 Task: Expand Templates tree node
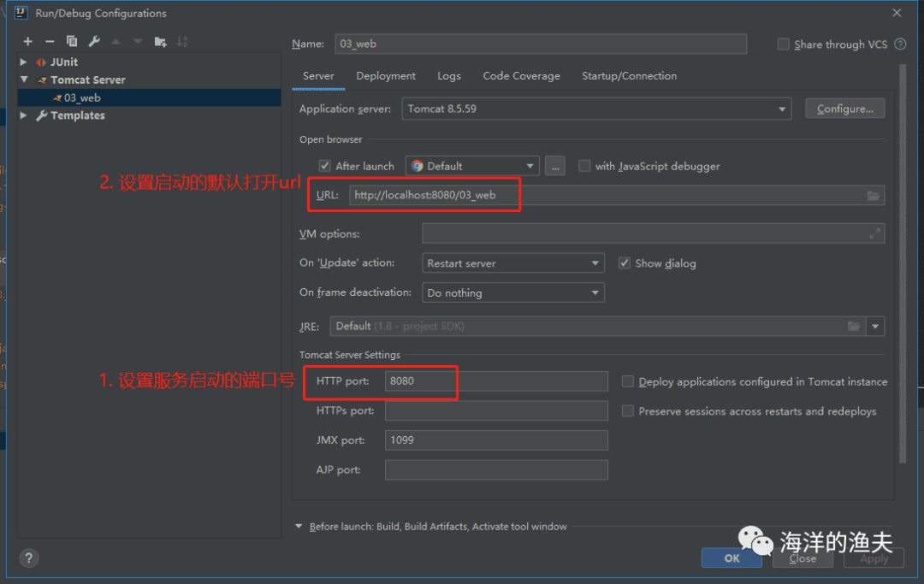(24, 115)
